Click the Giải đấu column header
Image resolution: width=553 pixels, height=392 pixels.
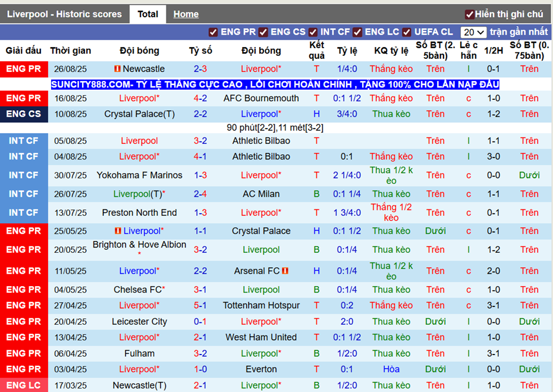point(24,51)
